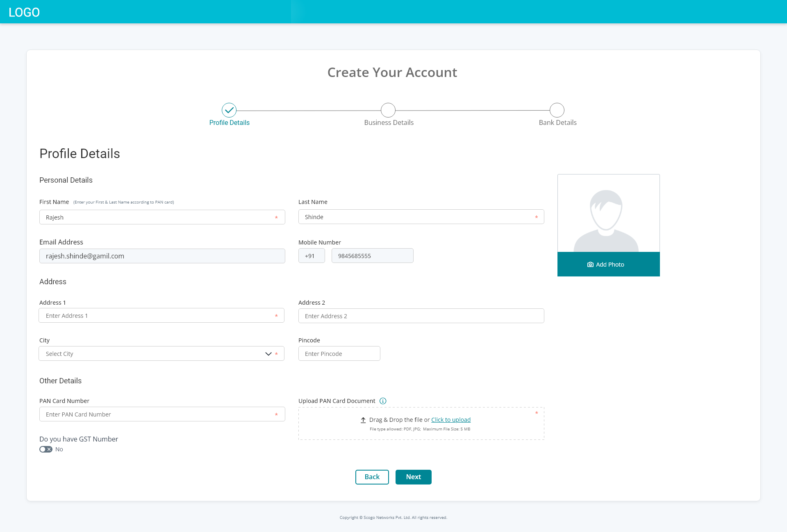Click the chevron arrow in City field

tap(268, 354)
